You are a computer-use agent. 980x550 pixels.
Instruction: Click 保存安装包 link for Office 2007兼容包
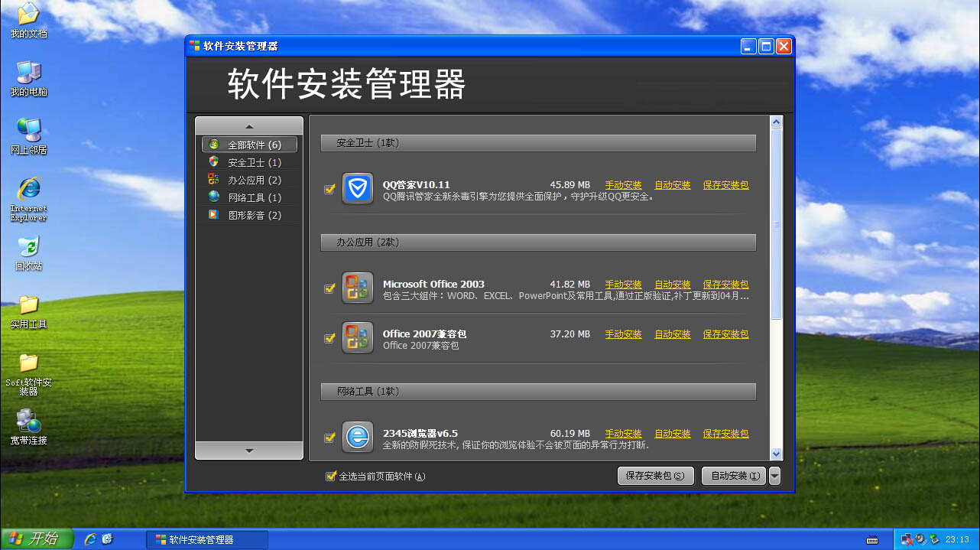(x=726, y=334)
